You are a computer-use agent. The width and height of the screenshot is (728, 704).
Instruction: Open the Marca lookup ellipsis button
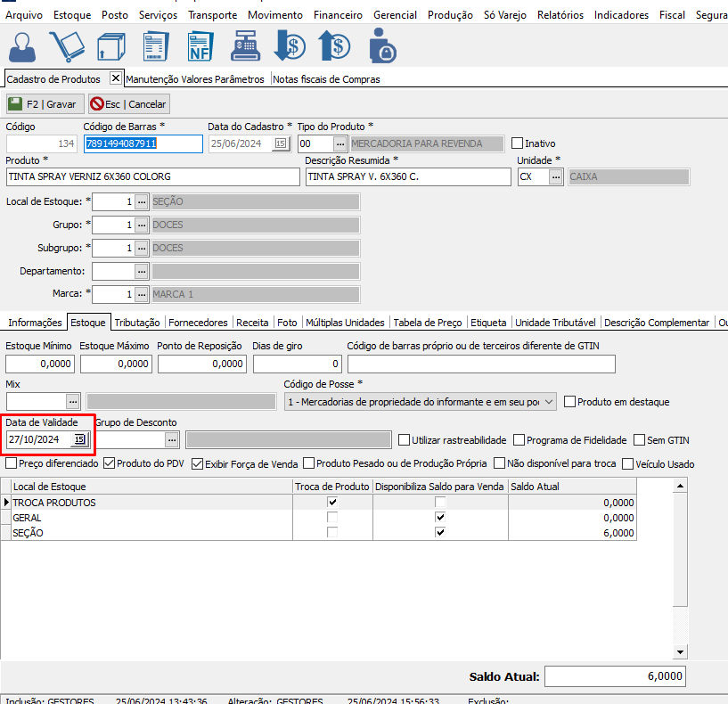coord(141,294)
